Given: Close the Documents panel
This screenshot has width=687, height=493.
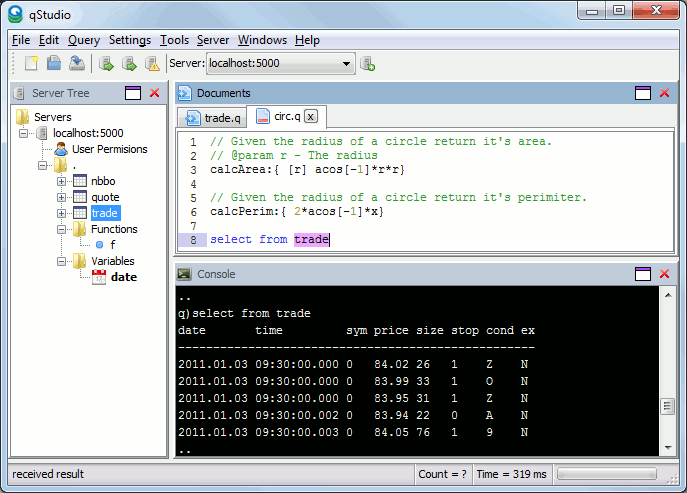Looking at the screenshot, I should [x=665, y=93].
